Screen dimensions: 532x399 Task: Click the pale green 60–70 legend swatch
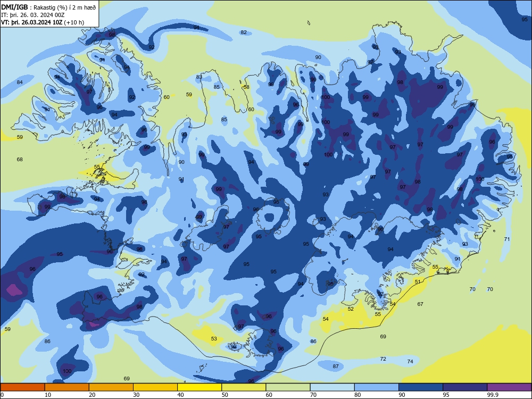(x=288, y=387)
